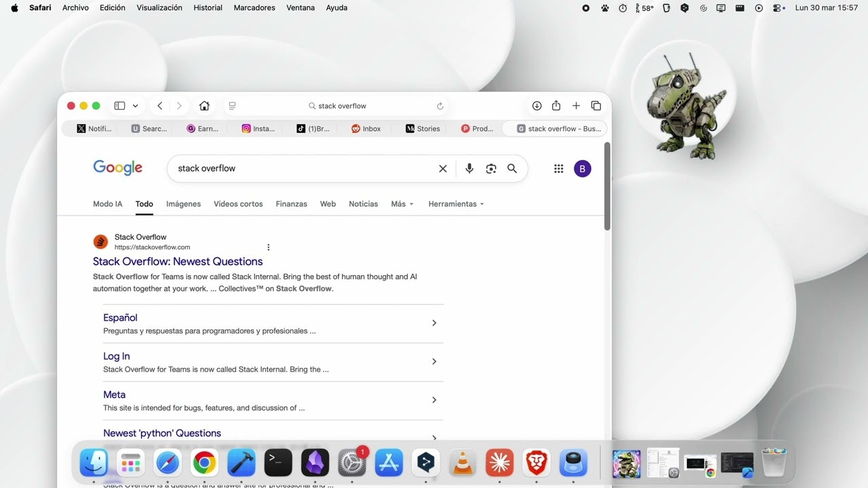This screenshot has height=488, width=868.
Task: Show the tab overview
Action: pos(596,106)
